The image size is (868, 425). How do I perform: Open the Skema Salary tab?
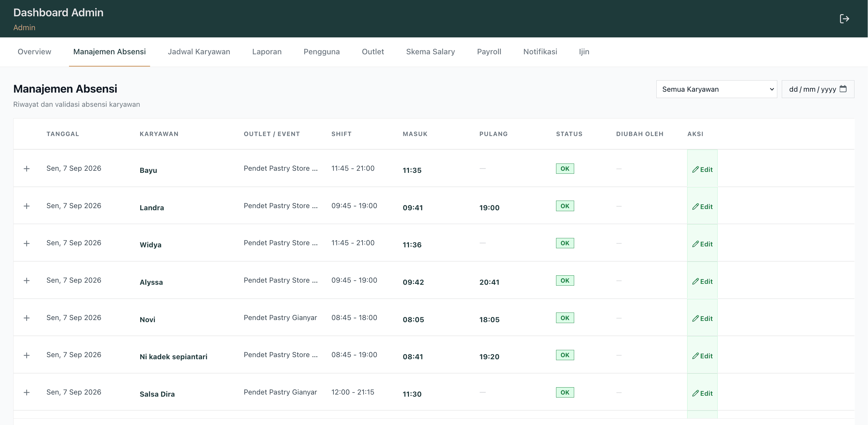430,52
